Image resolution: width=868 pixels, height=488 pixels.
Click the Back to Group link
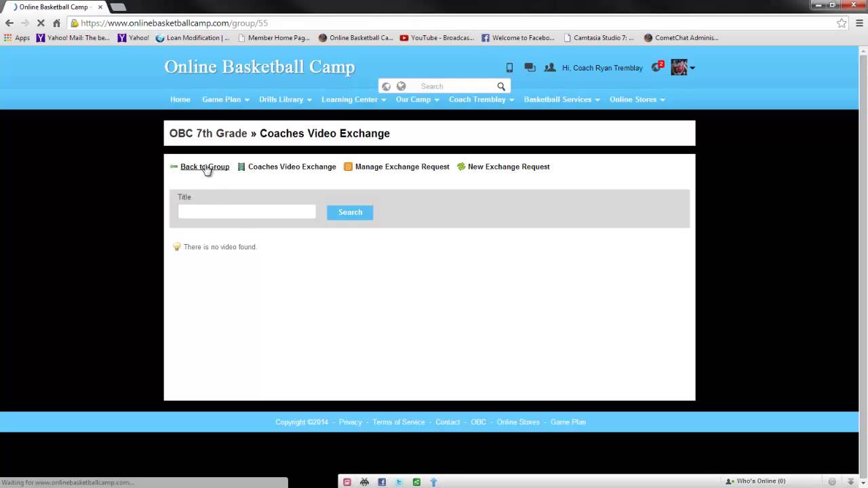click(205, 167)
